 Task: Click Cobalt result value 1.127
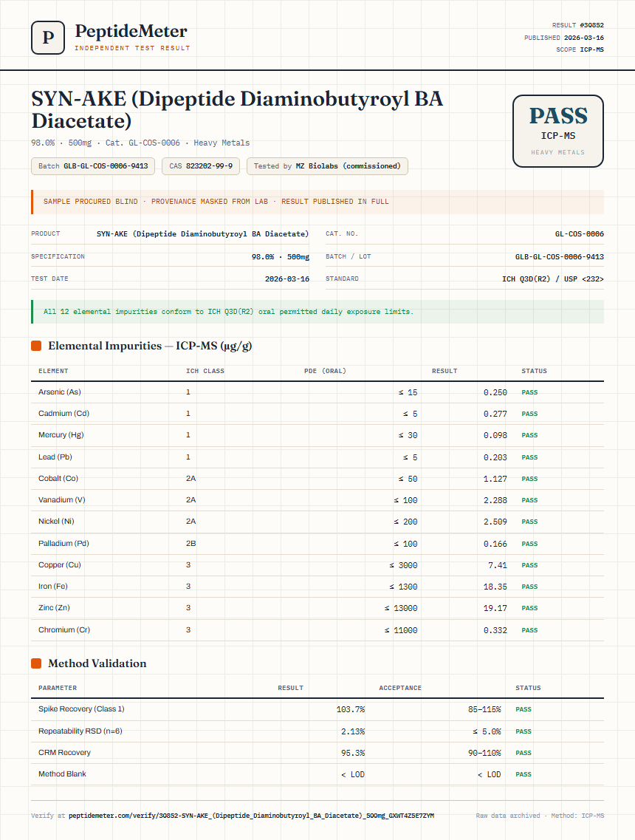pyautogui.click(x=495, y=479)
